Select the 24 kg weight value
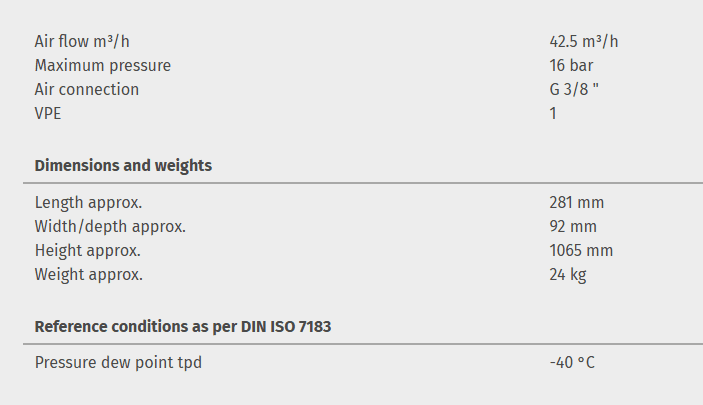The image size is (703, 405). [x=567, y=274]
